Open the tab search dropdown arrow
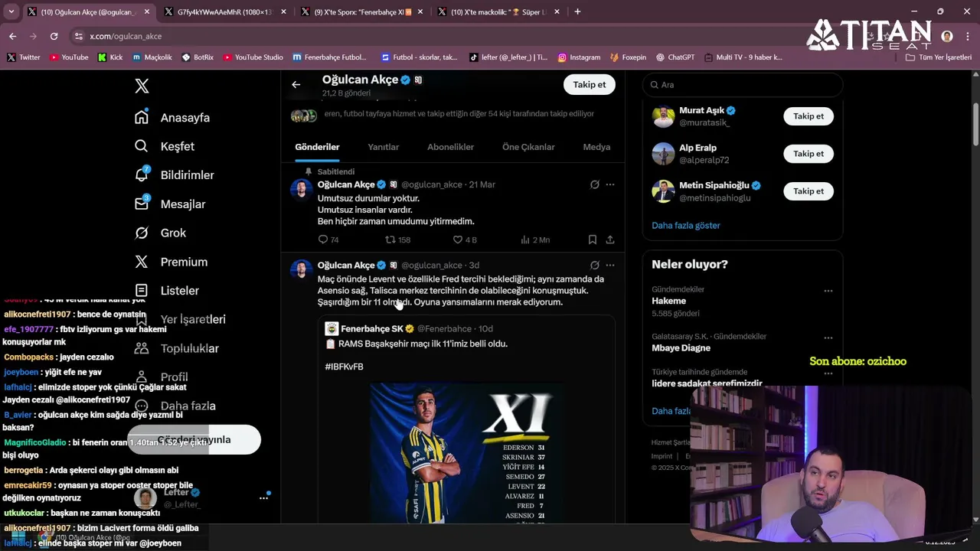This screenshot has width=980, height=551. pos(13,11)
